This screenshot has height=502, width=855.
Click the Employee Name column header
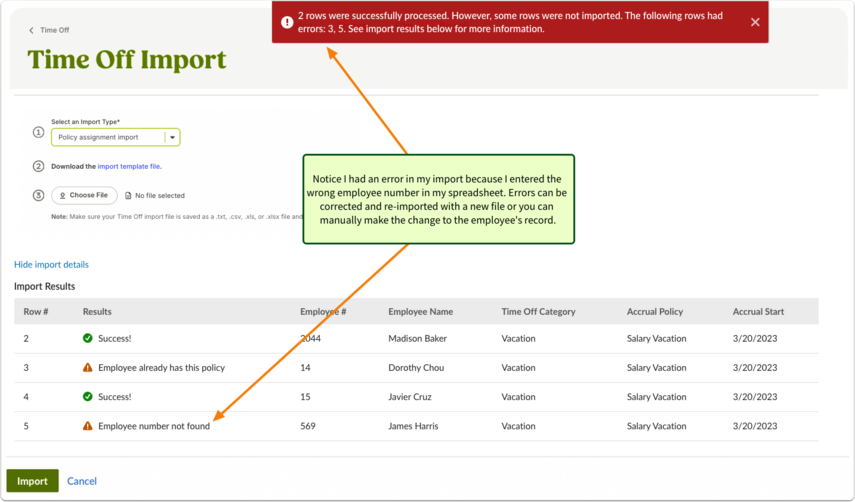pyautogui.click(x=420, y=311)
